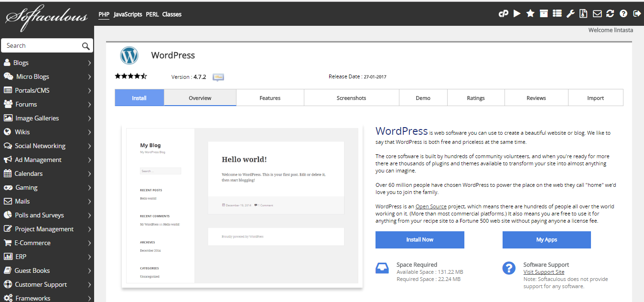Screen dimensions: 644x302
Task: Click the logout arrow icon
Action: click(x=637, y=13)
